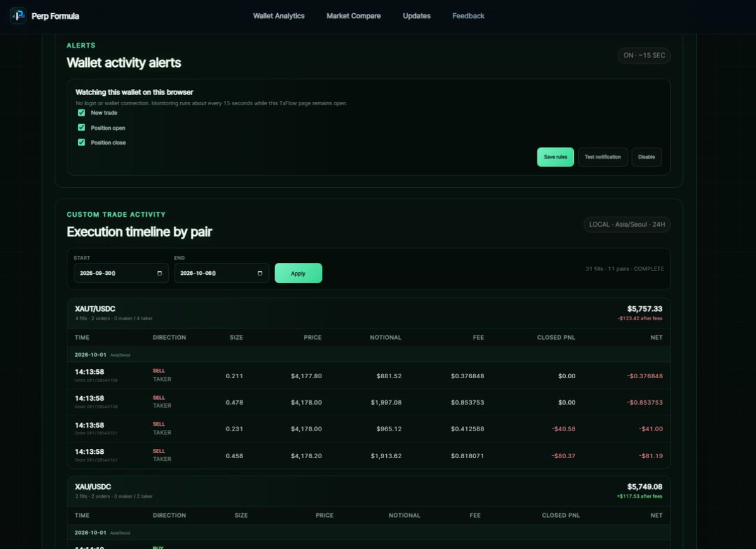The width and height of the screenshot is (756, 549).
Task: Click DIRECTION header in XAUT/USDC table
Action: pos(169,337)
